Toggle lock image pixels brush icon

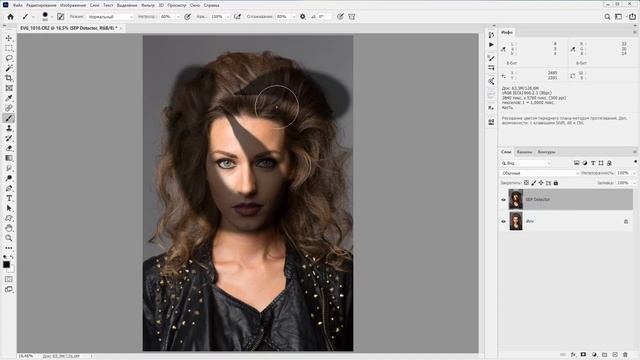(533, 183)
